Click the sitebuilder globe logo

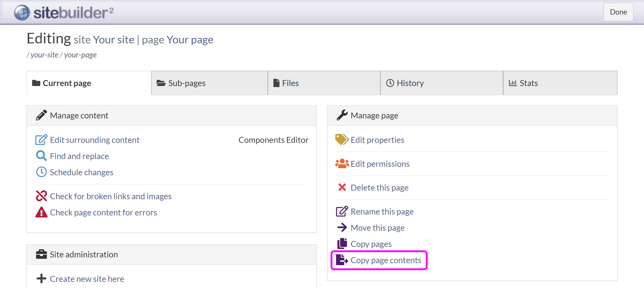coord(22,13)
